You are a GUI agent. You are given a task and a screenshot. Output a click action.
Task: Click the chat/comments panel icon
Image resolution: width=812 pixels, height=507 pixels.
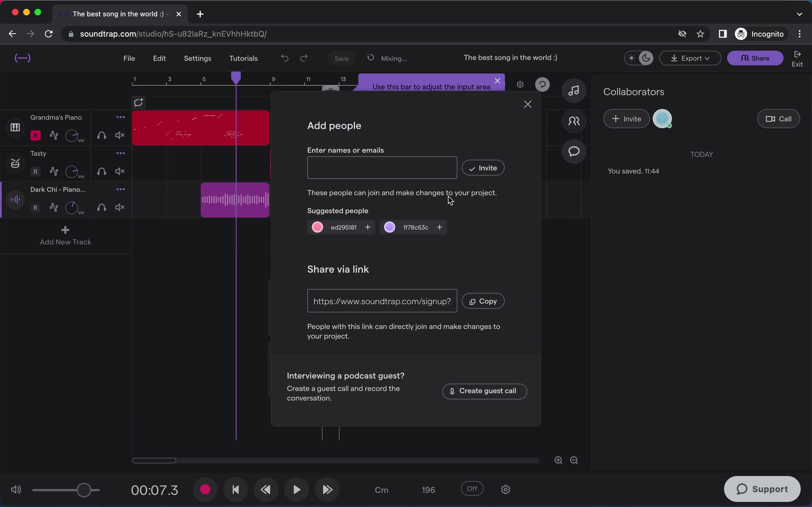coord(573,151)
